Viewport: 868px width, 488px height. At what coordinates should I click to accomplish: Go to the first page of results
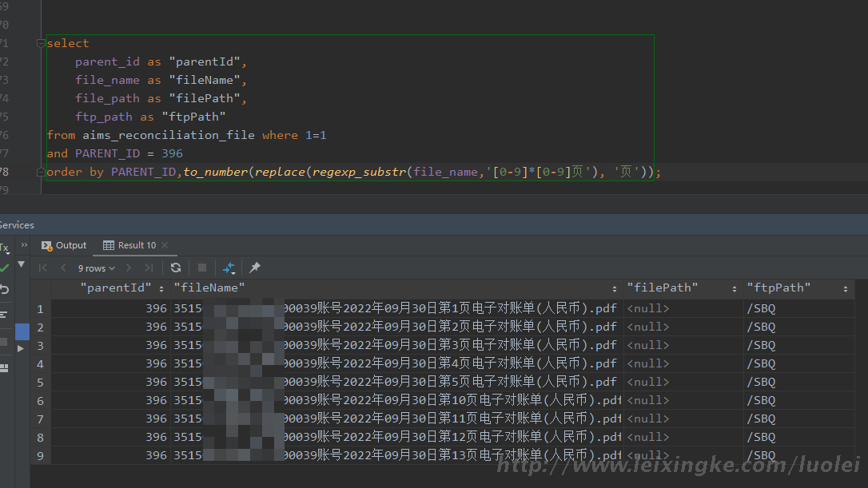43,268
